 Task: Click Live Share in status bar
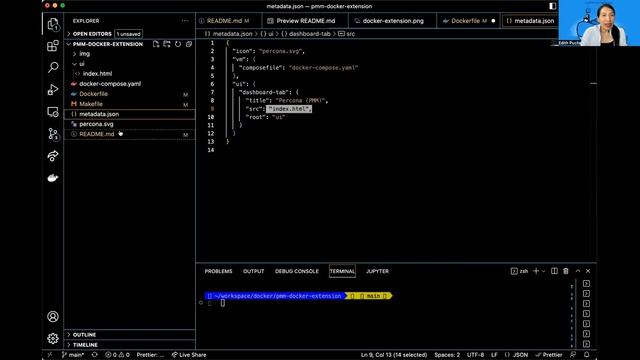(x=189, y=355)
